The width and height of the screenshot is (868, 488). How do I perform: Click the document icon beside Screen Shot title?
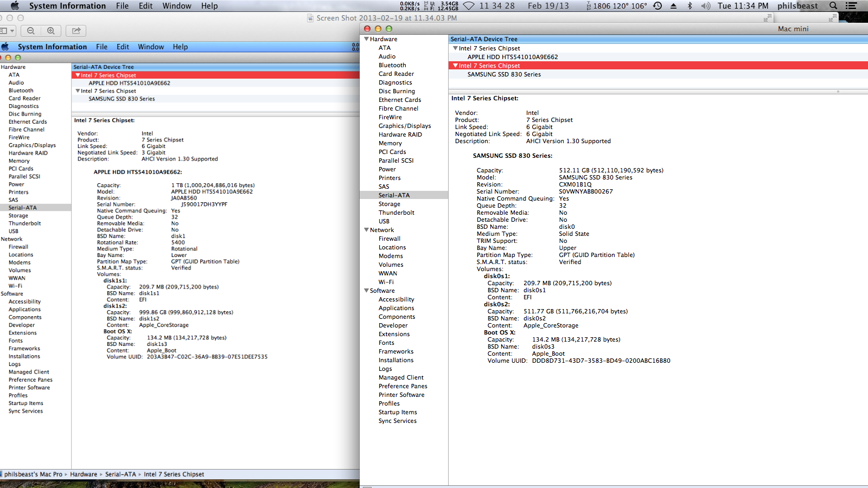310,18
